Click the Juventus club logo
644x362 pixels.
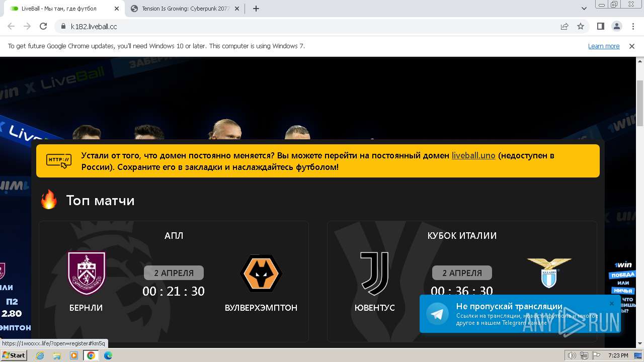coord(374,274)
